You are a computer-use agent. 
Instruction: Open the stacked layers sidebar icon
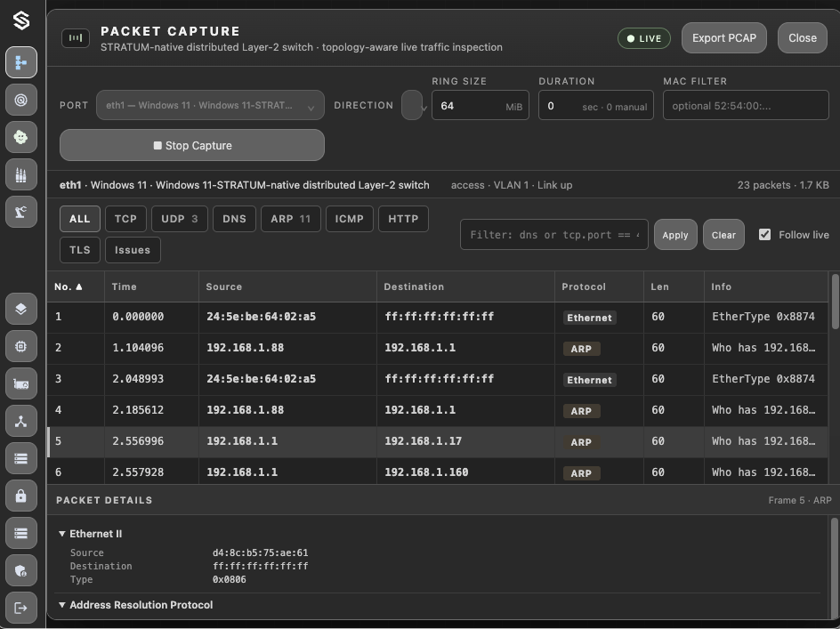21,309
